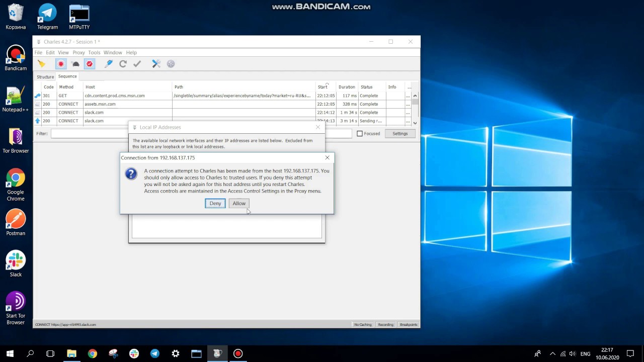Select the Sending r... status cell
Viewport: 644px width, 362px height.
(372, 121)
